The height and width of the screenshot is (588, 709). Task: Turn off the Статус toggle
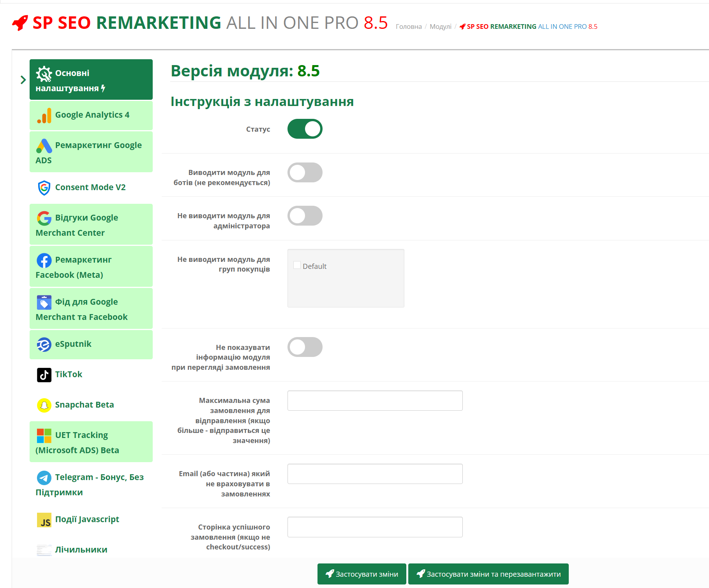coord(305,129)
